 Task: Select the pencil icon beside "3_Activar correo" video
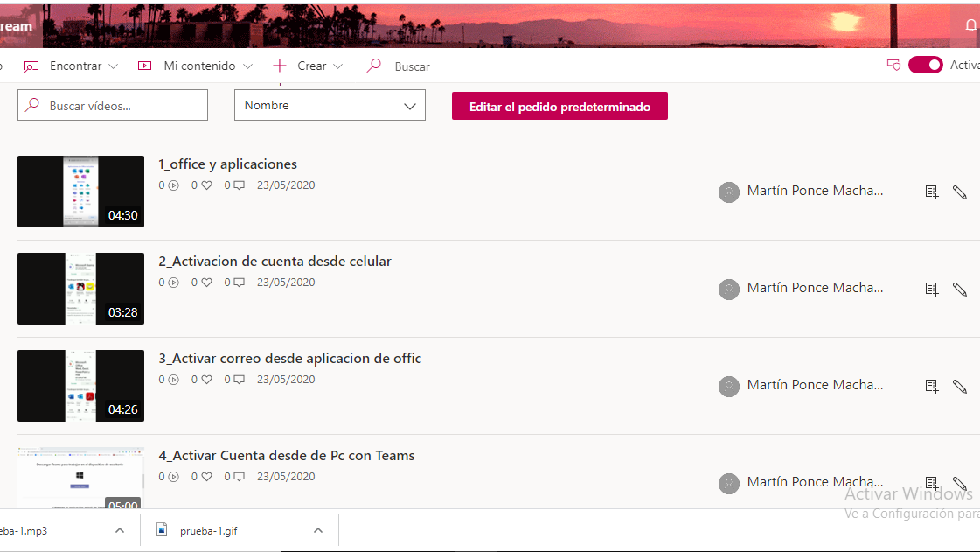click(x=959, y=386)
